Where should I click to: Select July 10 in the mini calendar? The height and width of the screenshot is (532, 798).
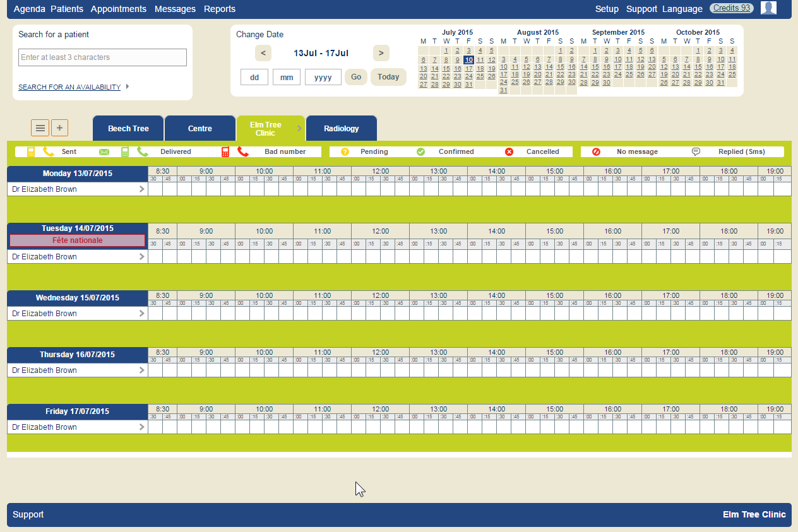pos(468,60)
